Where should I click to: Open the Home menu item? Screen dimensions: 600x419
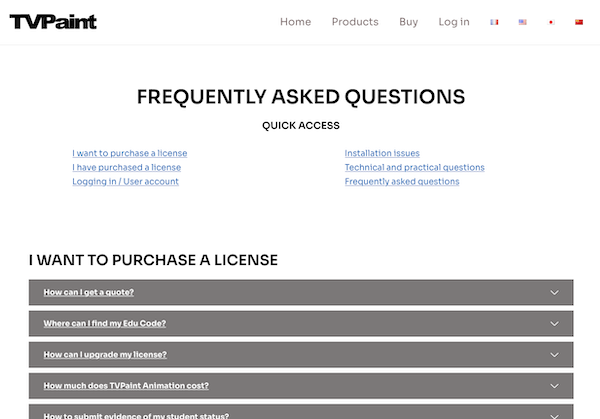(x=295, y=22)
